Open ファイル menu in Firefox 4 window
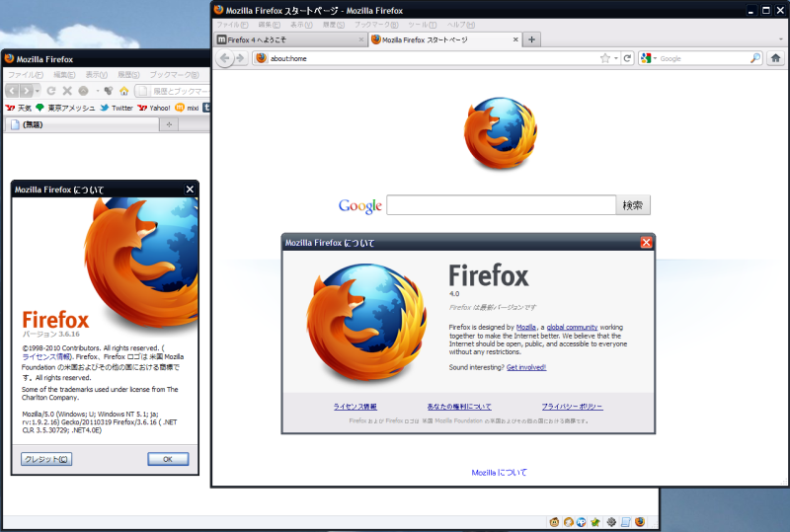790x532 pixels. (232, 25)
